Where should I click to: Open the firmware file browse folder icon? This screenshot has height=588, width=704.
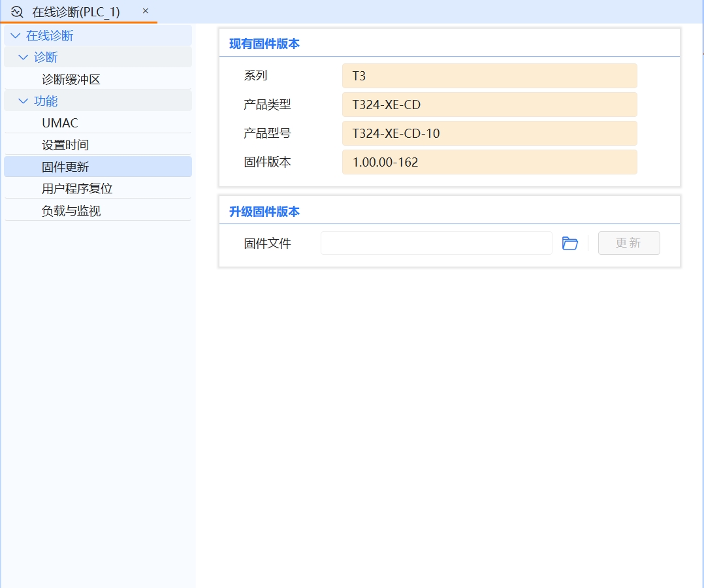coord(569,242)
